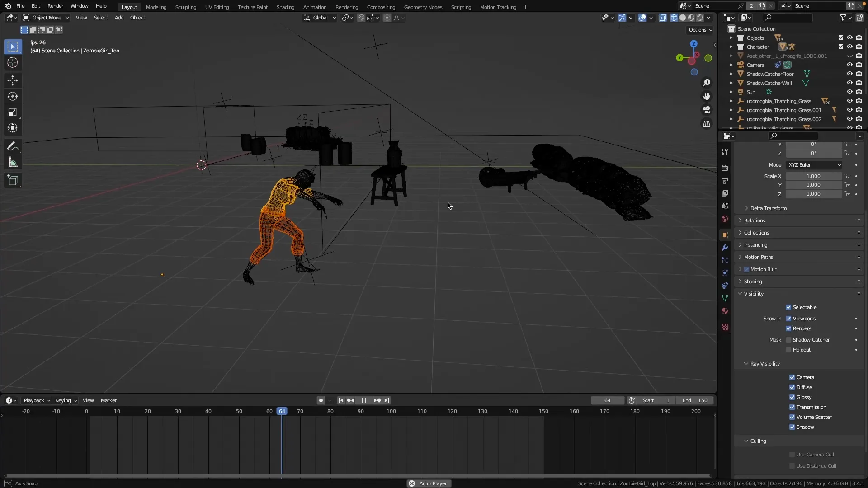The image size is (868, 488).
Task: Open the Transform Orientation dropdown showing Global
Action: [320, 18]
